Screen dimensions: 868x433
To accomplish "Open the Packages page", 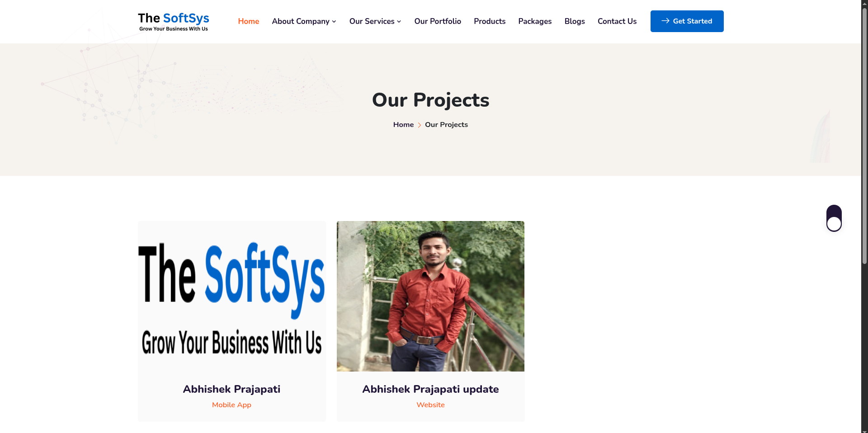I will pyautogui.click(x=535, y=21).
